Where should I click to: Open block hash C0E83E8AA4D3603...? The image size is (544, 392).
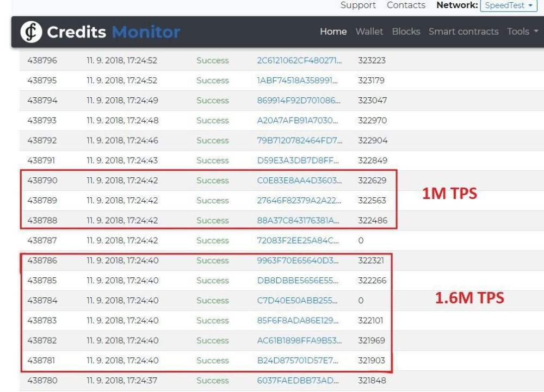(x=299, y=181)
